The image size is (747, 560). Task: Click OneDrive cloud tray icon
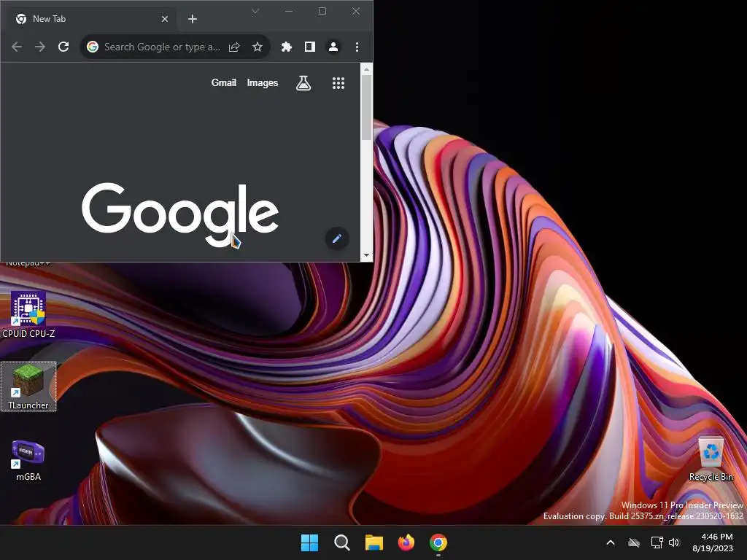(x=634, y=542)
